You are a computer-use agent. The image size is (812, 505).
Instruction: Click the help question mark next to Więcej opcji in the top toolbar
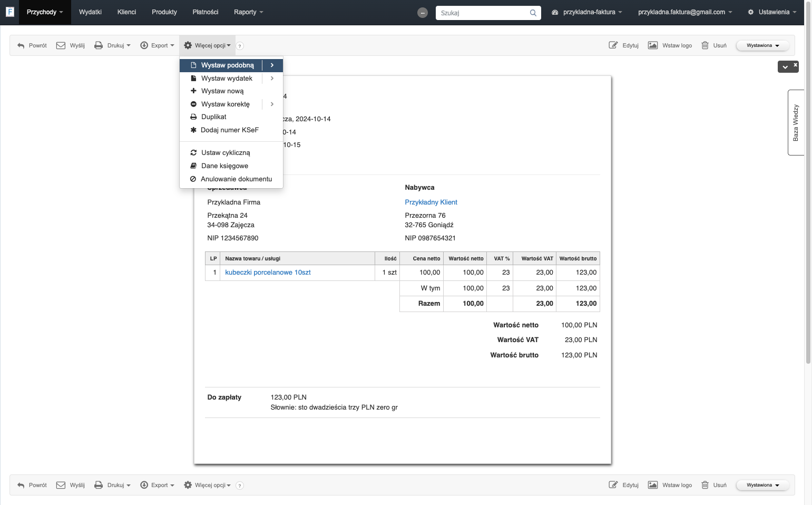tap(240, 46)
